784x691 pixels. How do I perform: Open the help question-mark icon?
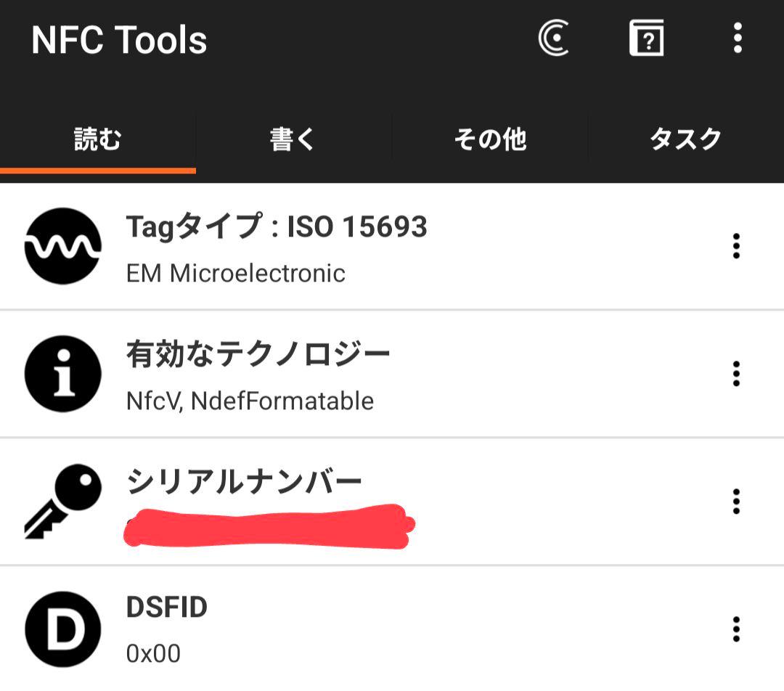pyautogui.click(x=647, y=38)
